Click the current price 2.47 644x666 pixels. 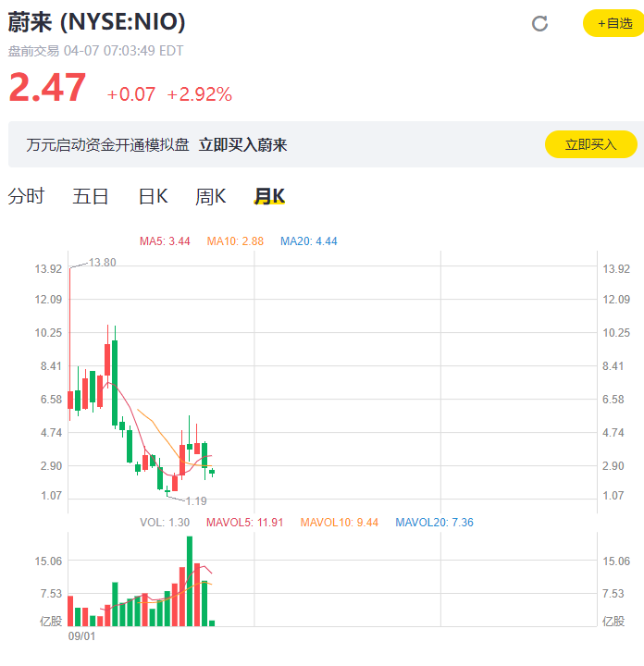[47, 88]
